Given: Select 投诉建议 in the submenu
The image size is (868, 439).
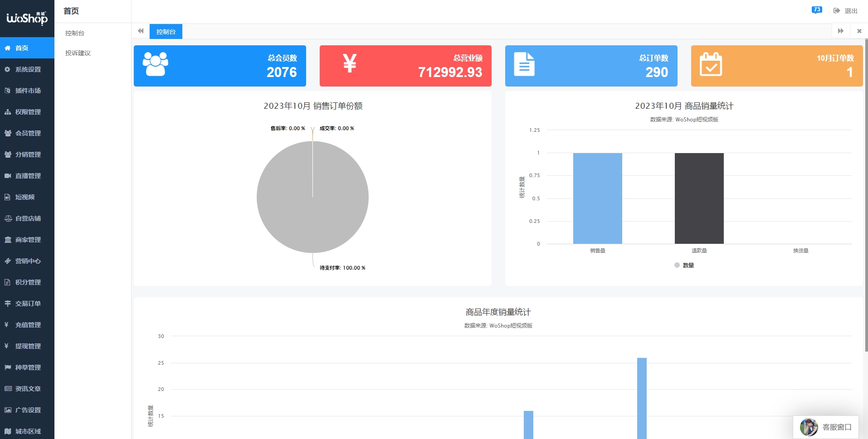Looking at the screenshot, I should click(78, 53).
